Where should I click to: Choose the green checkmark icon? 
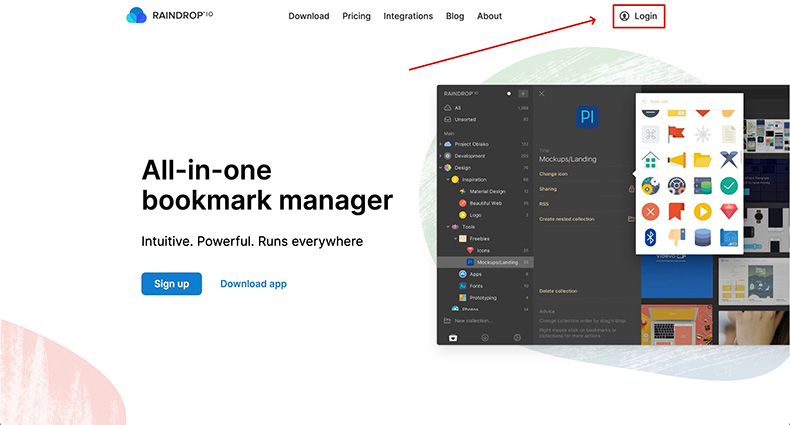729,186
